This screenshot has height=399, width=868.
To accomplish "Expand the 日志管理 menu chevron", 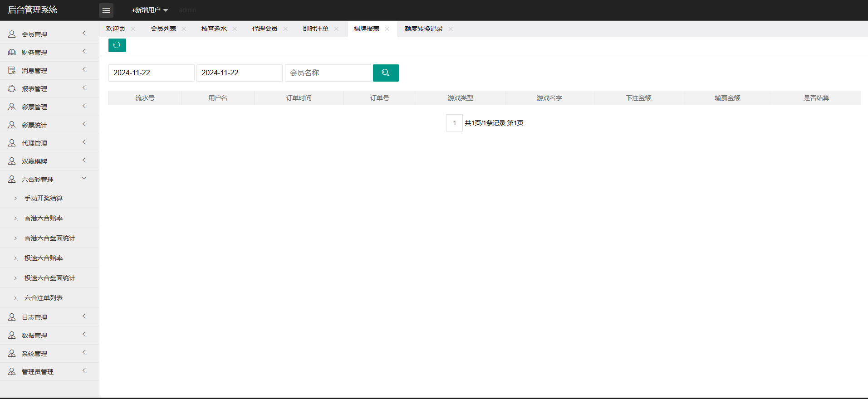I will [x=84, y=316].
